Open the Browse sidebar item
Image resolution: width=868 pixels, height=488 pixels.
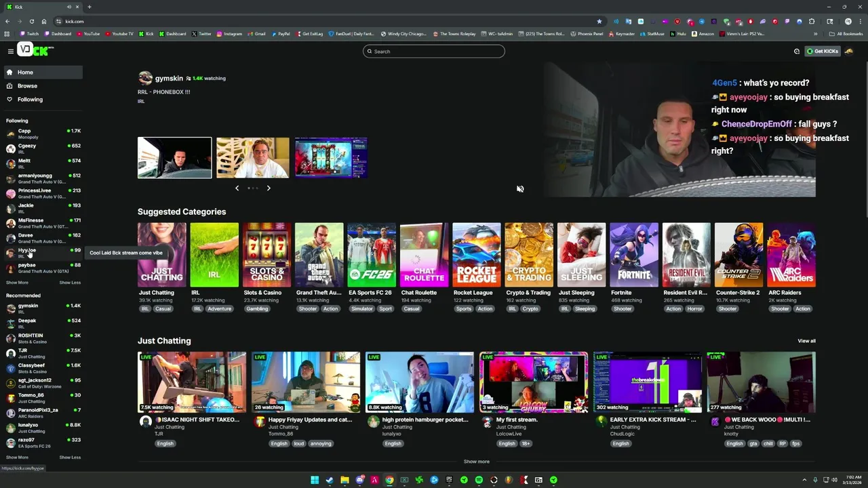click(x=42, y=85)
